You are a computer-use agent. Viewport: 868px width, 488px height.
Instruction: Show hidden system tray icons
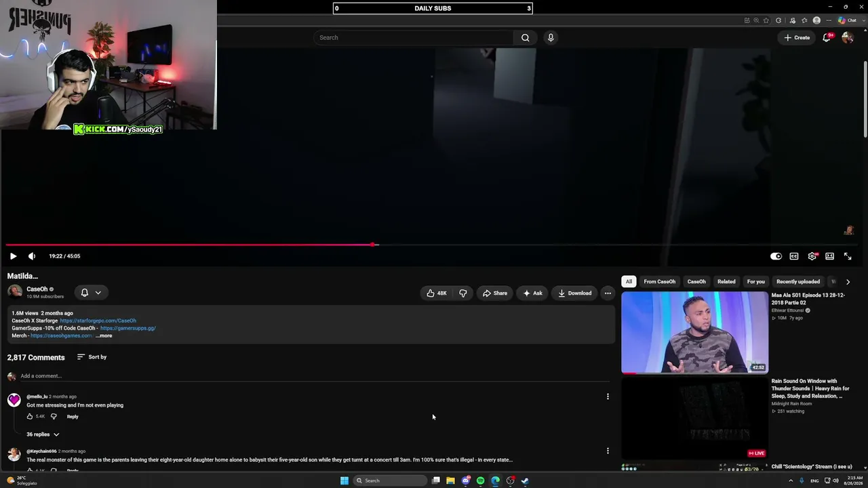pyautogui.click(x=791, y=481)
